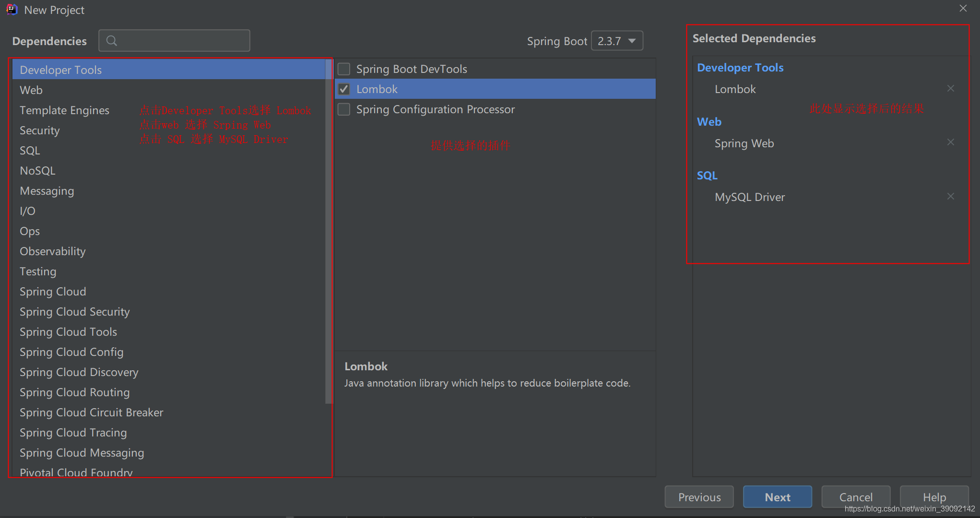Remove Spring Web from Selected Dependencies
980x518 pixels.
(x=951, y=142)
